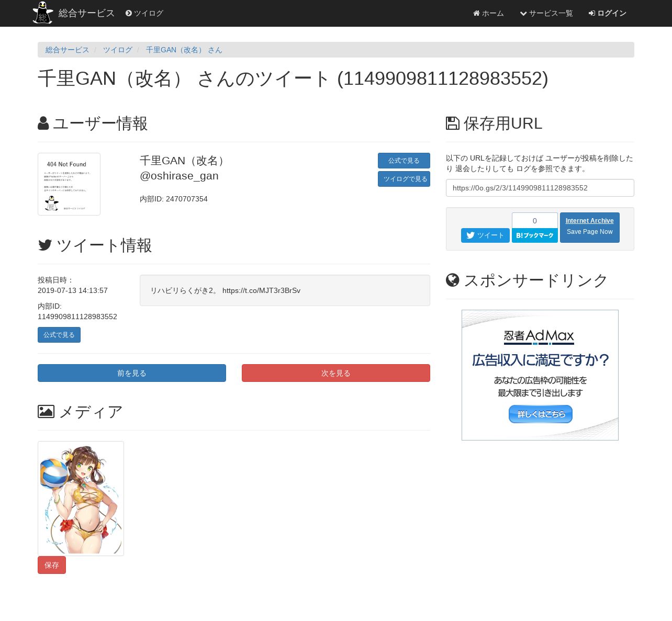The height and width of the screenshot is (621, 672).
Task: Click the globe icon beside スポンサードリンク
Action: (x=453, y=280)
